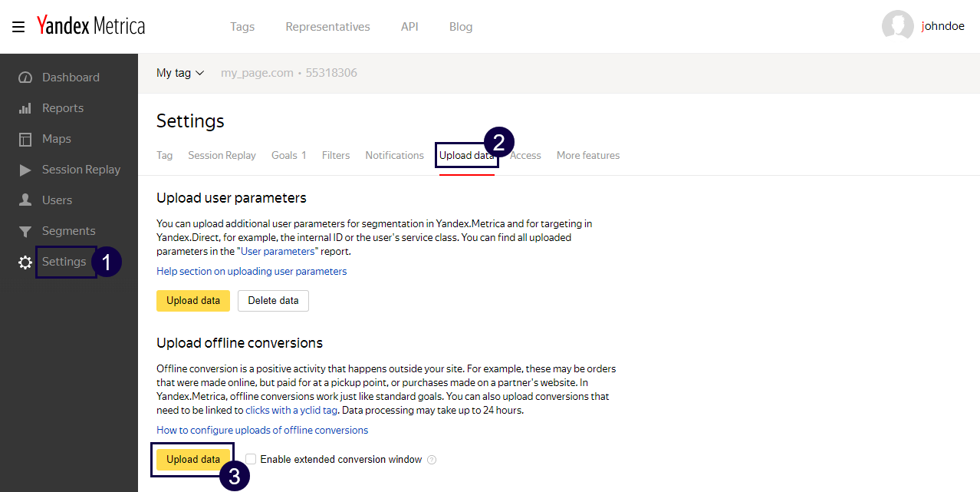Image resolution: width=980 pixels, height=492 pixels.
Task: Open the Segments section
Action: pyautogui.click(x=68, y=230)
